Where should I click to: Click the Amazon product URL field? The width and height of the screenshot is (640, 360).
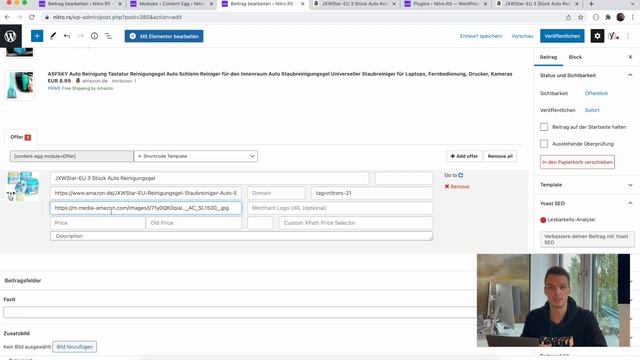[146, 193]
